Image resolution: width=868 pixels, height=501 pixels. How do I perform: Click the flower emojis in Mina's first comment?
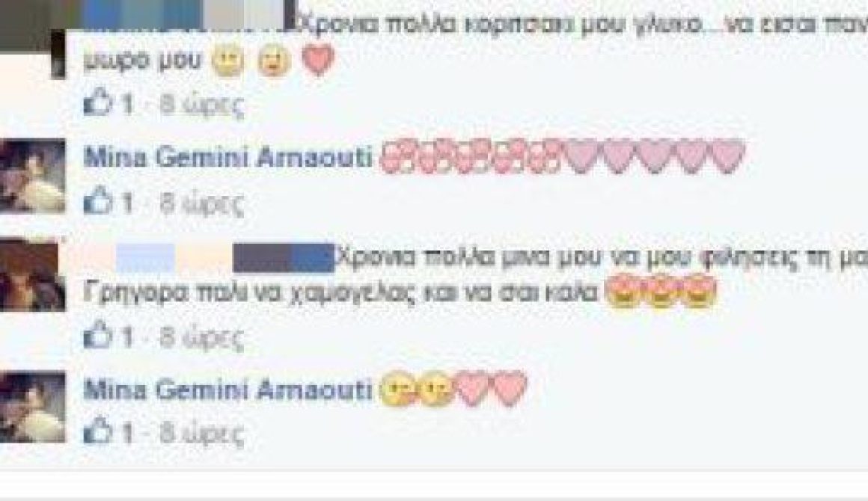click(469, 156)
